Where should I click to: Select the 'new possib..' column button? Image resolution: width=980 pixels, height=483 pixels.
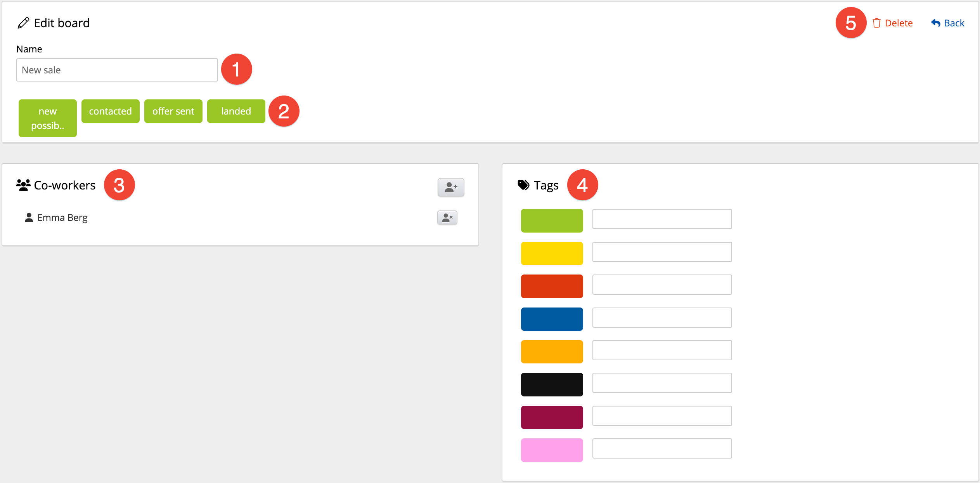coord(48,118)
